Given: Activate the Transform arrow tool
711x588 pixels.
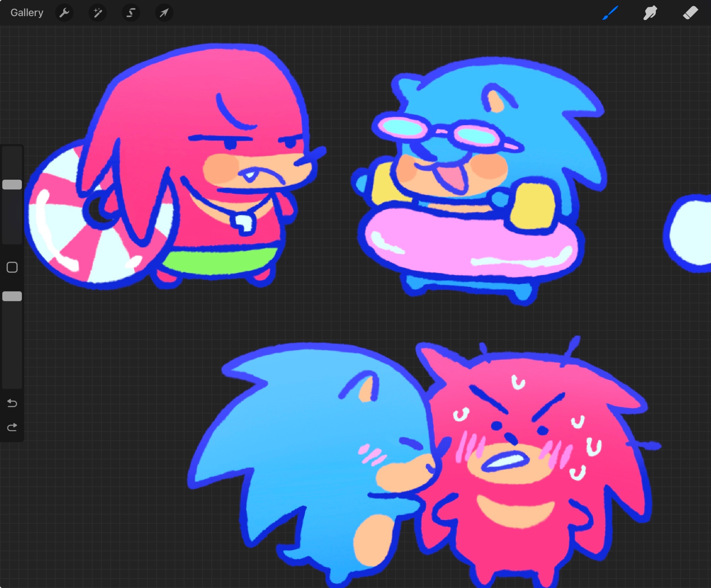Looking at the screenshot, I should coord(164,13).
